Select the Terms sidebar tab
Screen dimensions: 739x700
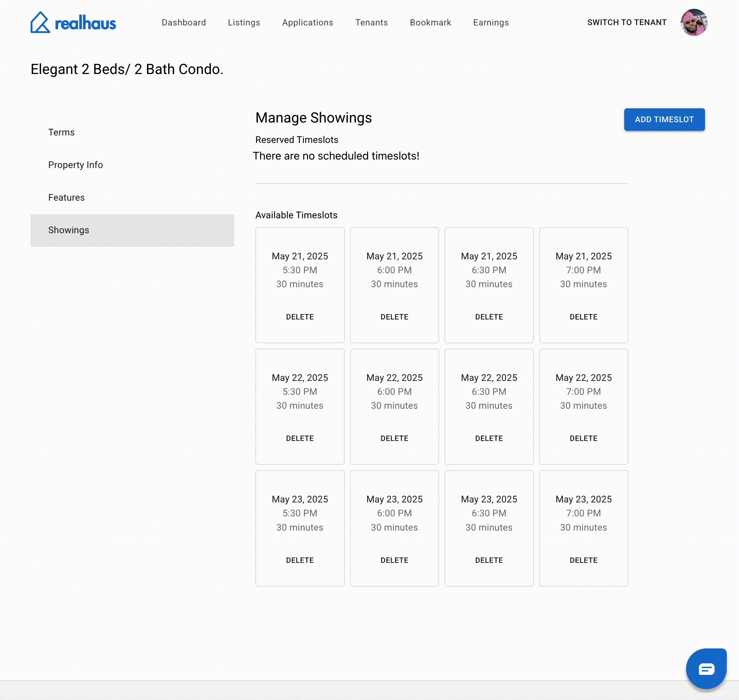tap(61, 132)
